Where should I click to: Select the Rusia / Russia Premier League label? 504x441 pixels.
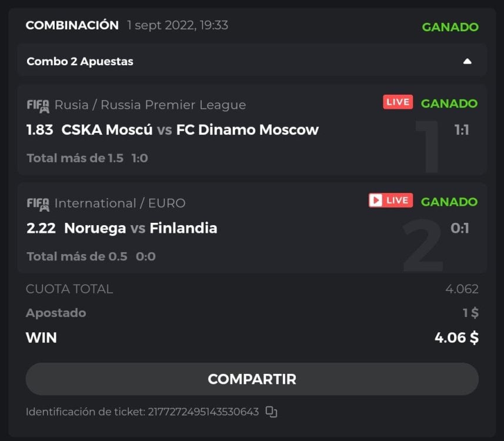point(150,105)
